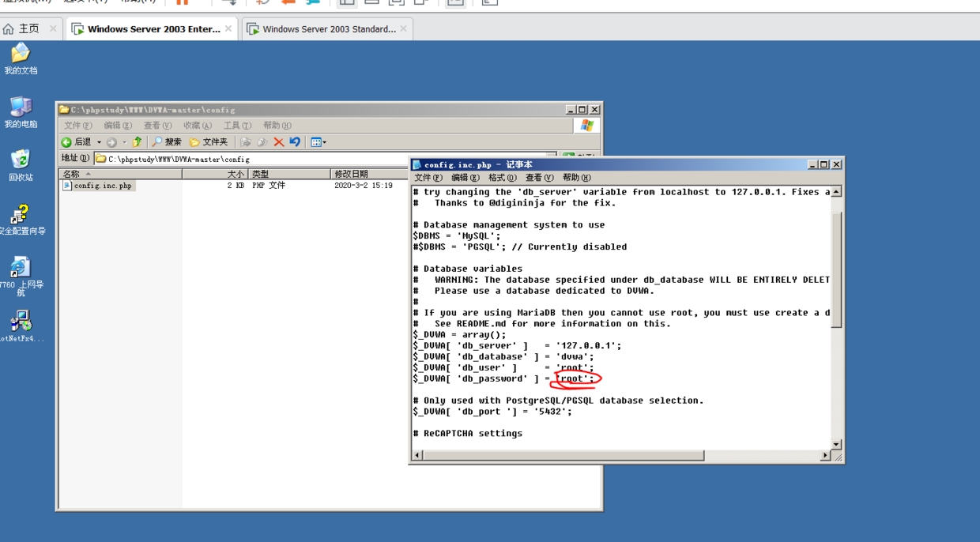Open the 上网导航 desktop shortcut
Image resolution: width=980 pixels, height=542 pixels.
pyautogui.click(x=21, y=277)
